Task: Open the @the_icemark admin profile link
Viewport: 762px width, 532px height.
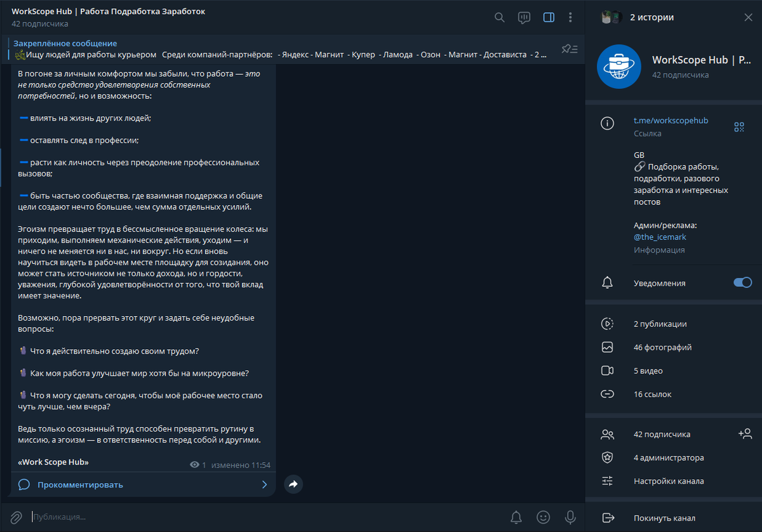Action: (660, 237)
